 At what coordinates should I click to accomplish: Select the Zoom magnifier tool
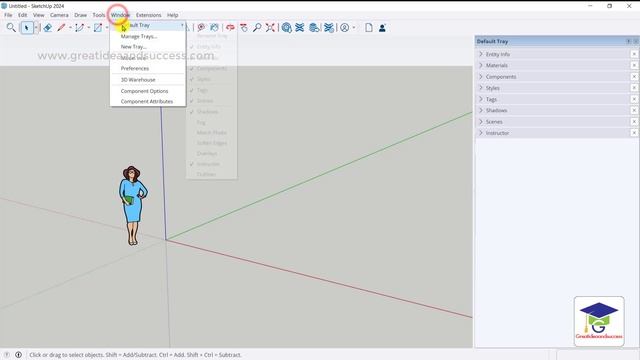[x=257, y=28]
